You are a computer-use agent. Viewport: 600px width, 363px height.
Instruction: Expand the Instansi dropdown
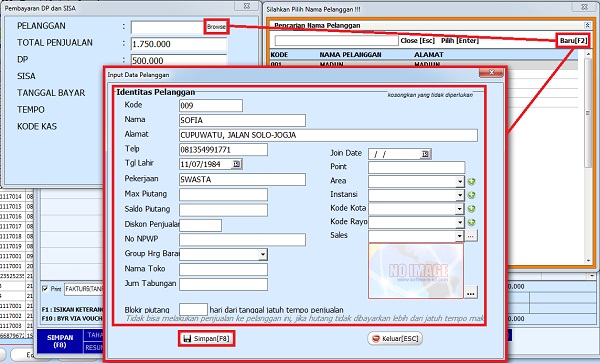[460, 195]
